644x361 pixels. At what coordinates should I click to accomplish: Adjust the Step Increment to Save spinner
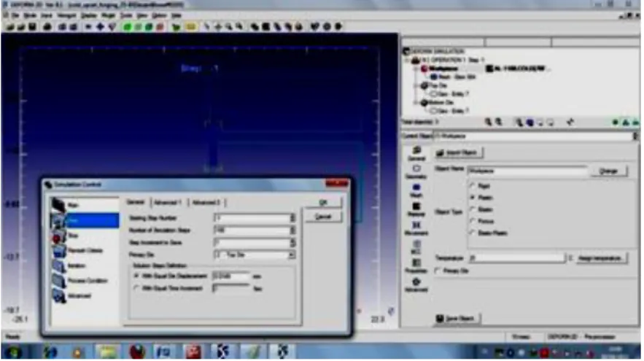click(x=292, y=243)
